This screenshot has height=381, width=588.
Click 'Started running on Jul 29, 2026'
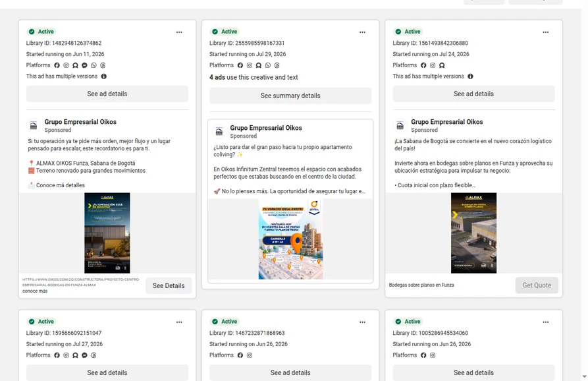pos(248,54)
